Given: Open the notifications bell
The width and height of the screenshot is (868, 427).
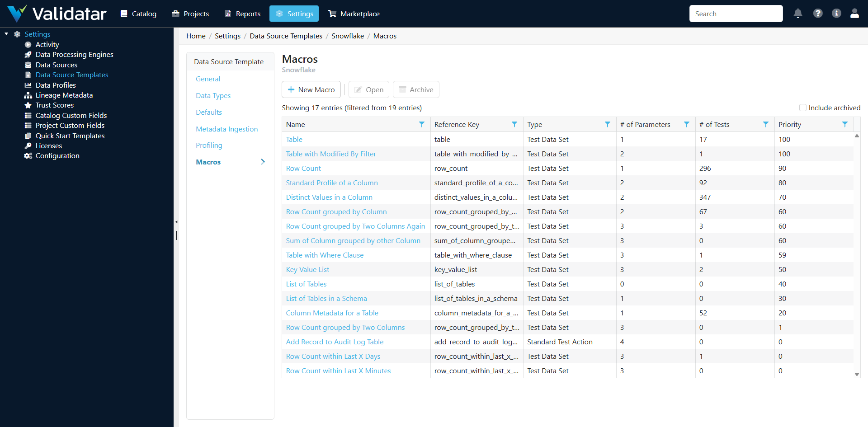Looking at the screenshot, I should point(797,14).
